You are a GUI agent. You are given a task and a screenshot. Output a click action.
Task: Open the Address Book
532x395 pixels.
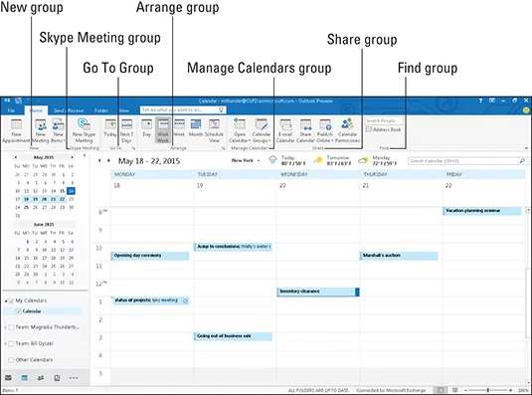pos(384,129)
